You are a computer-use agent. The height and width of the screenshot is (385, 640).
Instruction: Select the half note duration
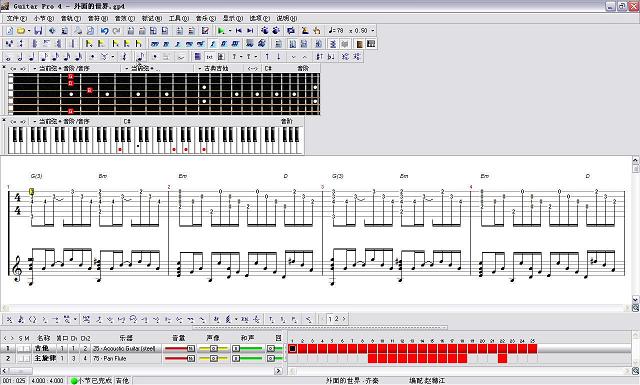pos(20,57)
